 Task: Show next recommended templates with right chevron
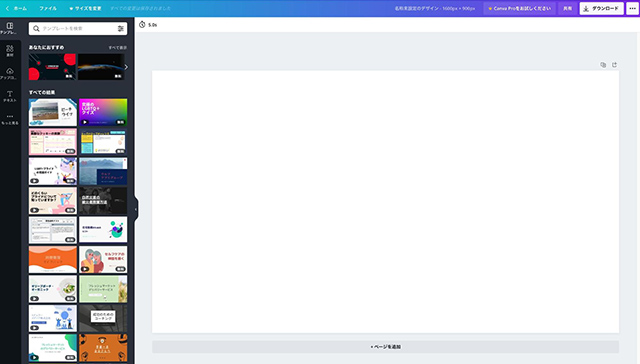tap(126, 67)
